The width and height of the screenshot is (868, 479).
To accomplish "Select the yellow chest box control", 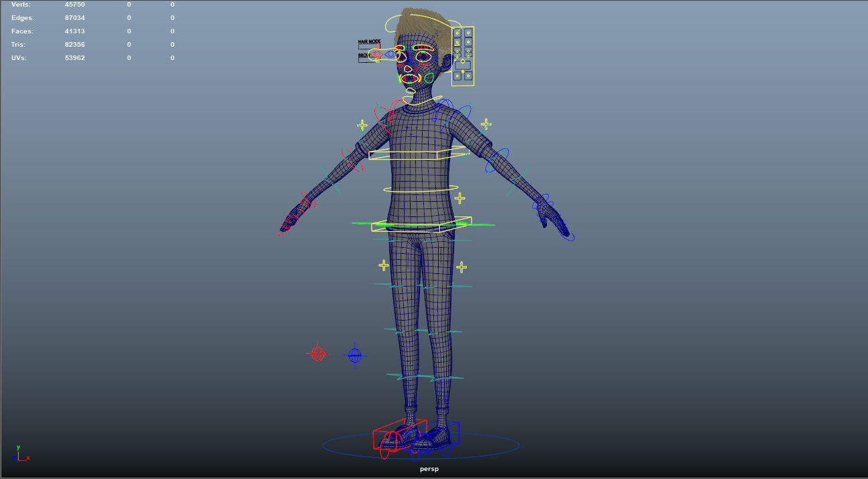I will [x=418, y=153].
